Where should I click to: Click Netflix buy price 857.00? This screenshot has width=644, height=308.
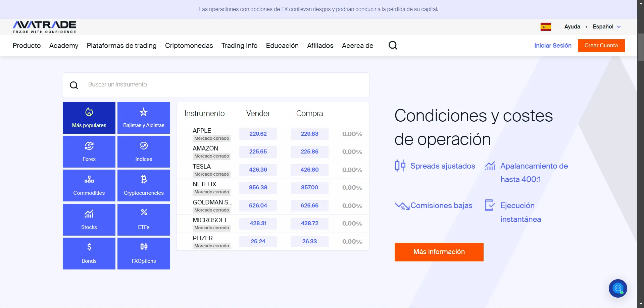[x=309, y=187]
